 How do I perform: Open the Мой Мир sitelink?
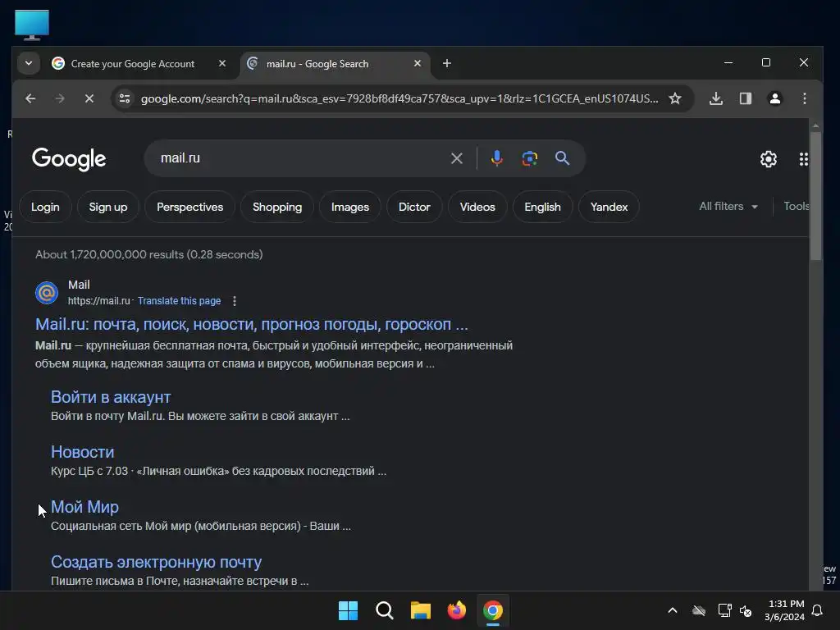click(84, 507)
